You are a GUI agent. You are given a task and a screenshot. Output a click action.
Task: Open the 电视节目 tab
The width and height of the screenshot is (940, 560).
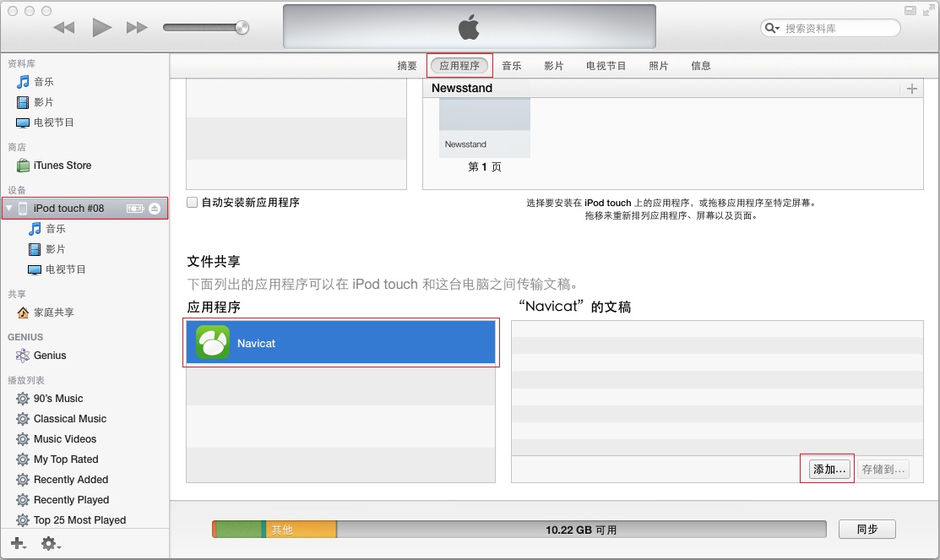[606, 66]
